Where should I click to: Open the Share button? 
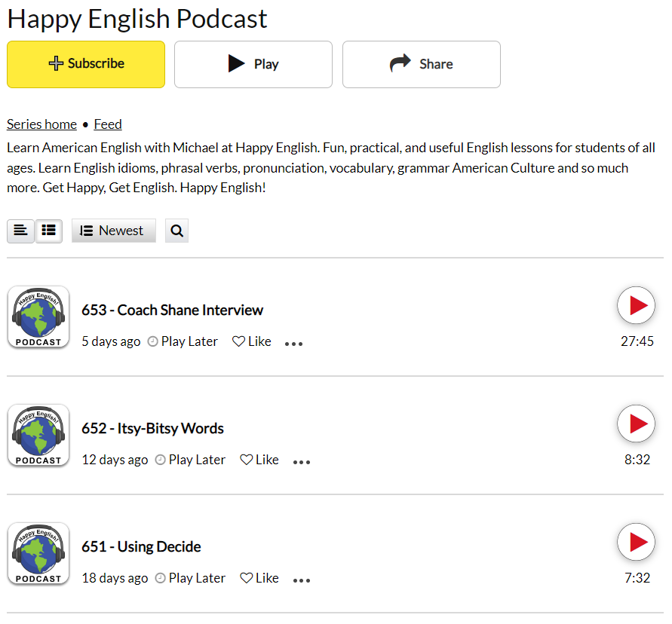[422, 64]
